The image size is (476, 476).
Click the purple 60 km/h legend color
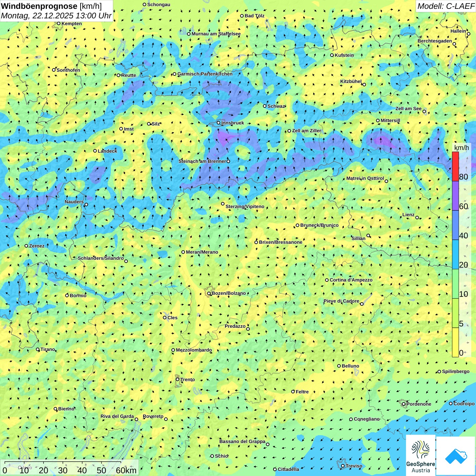455,196
